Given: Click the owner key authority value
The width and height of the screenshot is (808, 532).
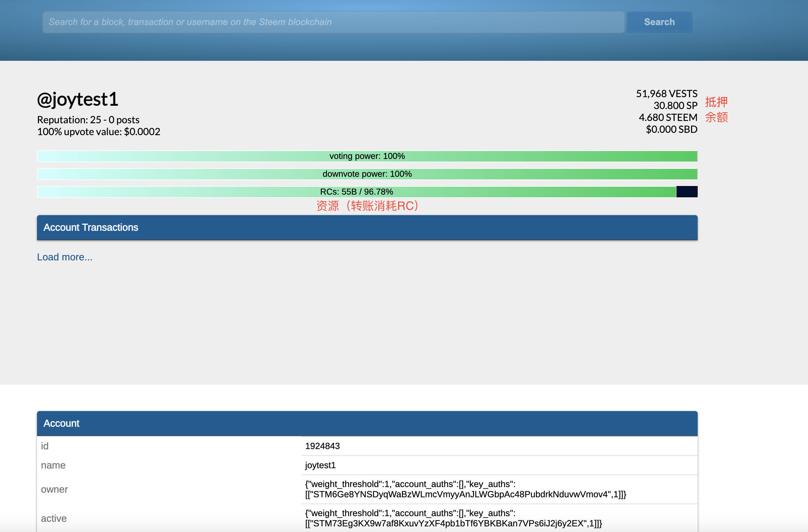Looking at the screenshot, I should click(465, 489).
